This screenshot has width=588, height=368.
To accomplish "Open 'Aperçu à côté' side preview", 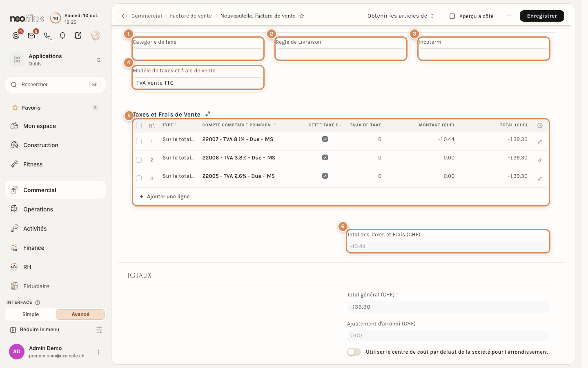I will [x=472, y=16].
